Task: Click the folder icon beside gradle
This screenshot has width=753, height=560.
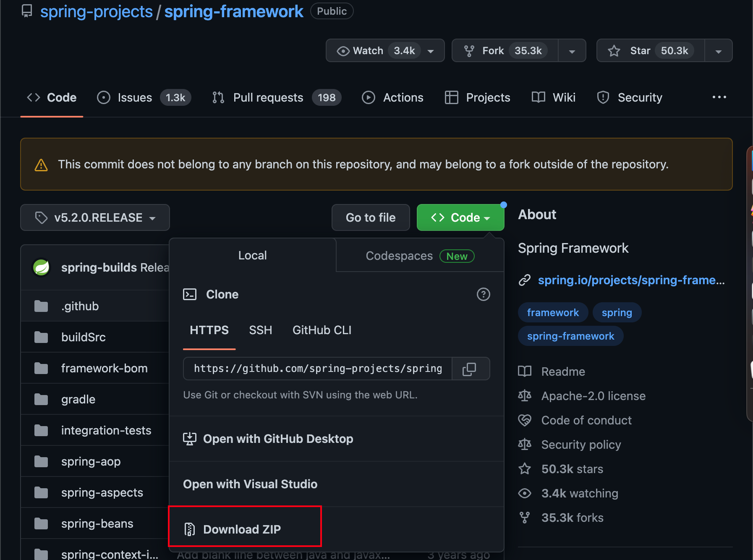Action: pyautogui.click(x=41, y=399)
